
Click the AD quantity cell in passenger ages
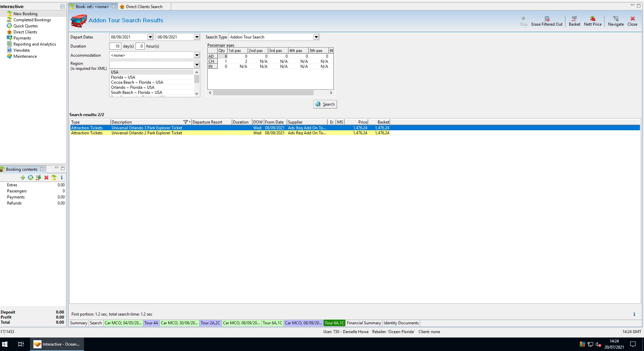(x=223, y=56)
